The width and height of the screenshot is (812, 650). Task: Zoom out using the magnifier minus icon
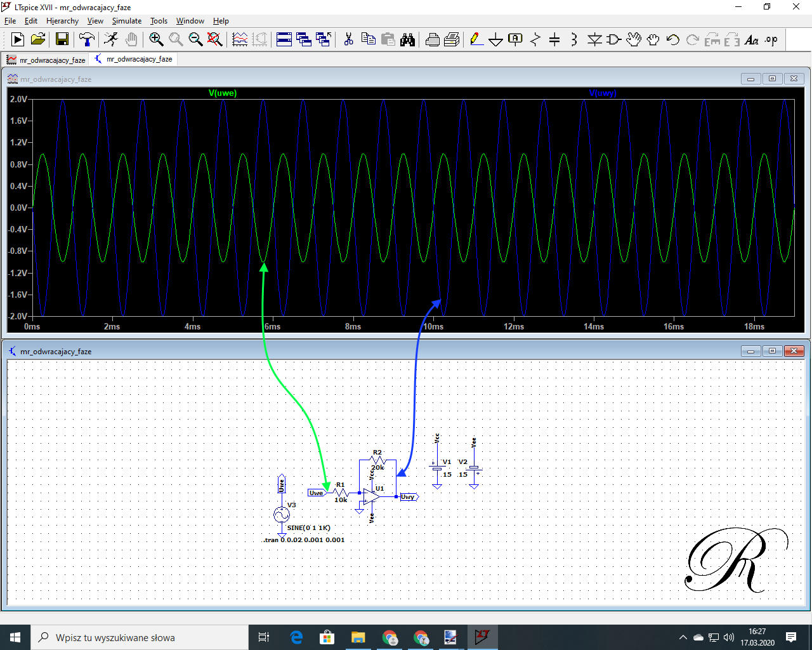tap(195, 39)
